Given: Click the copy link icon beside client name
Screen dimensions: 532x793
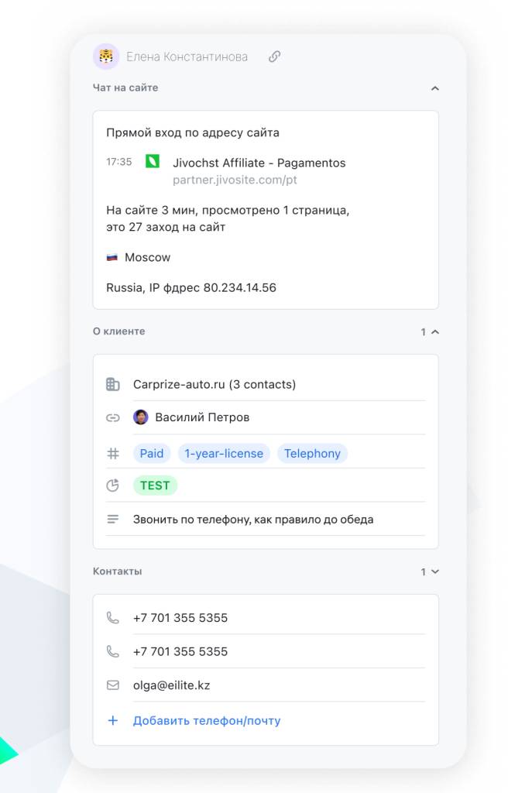Looking at the screenshot, I should (274, 57).
